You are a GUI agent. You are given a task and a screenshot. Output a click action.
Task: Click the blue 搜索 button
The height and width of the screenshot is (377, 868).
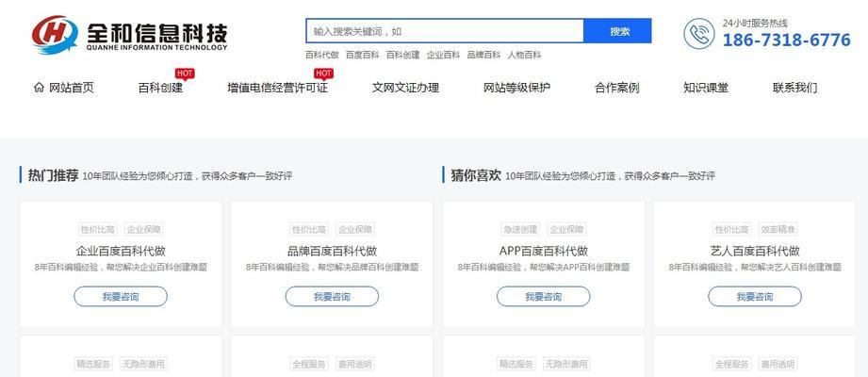tap(618, 31)
